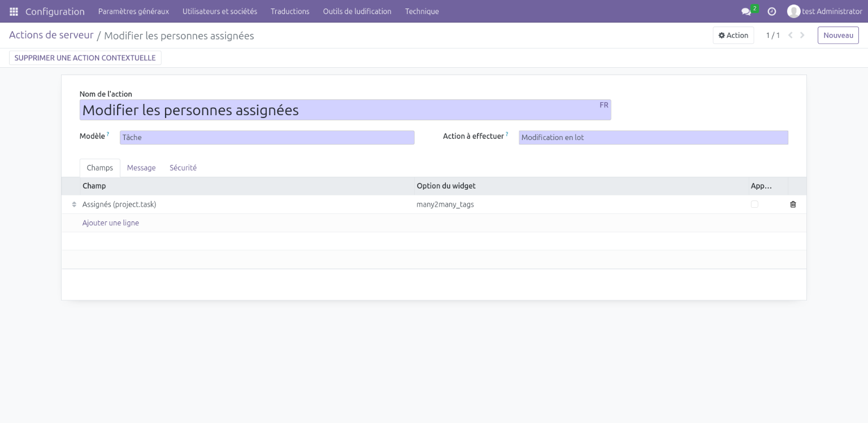Screen dimensions: 868x423
Task: Switch to the Sécurité tab
Action: (x=183, y=168)
